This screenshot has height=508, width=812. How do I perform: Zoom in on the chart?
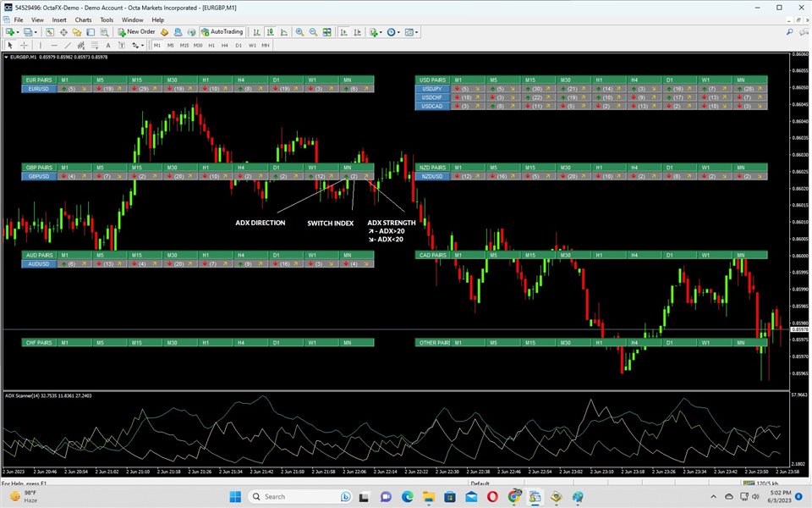coord(299,32)
